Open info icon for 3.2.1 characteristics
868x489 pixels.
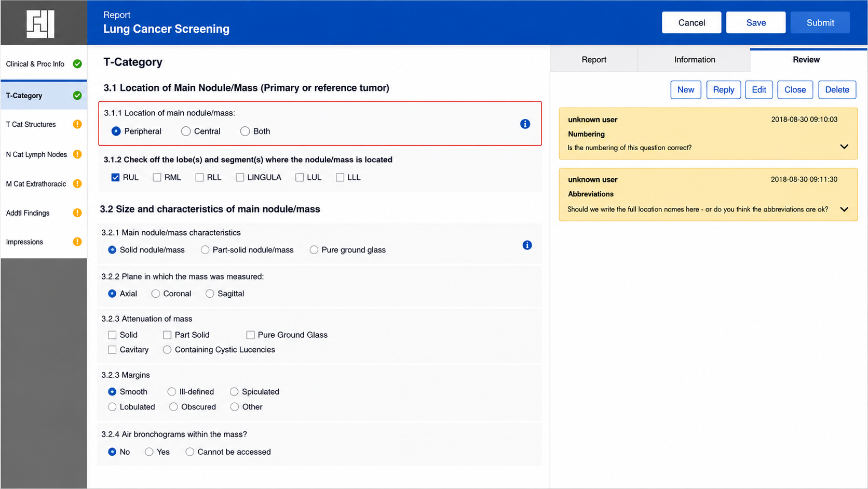click(x=527, y=245)
